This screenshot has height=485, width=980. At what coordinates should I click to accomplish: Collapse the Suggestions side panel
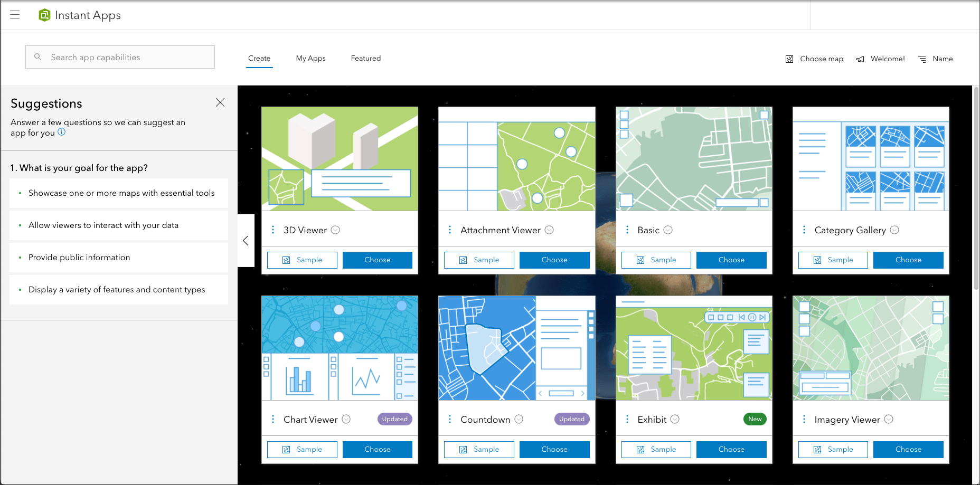246,241
